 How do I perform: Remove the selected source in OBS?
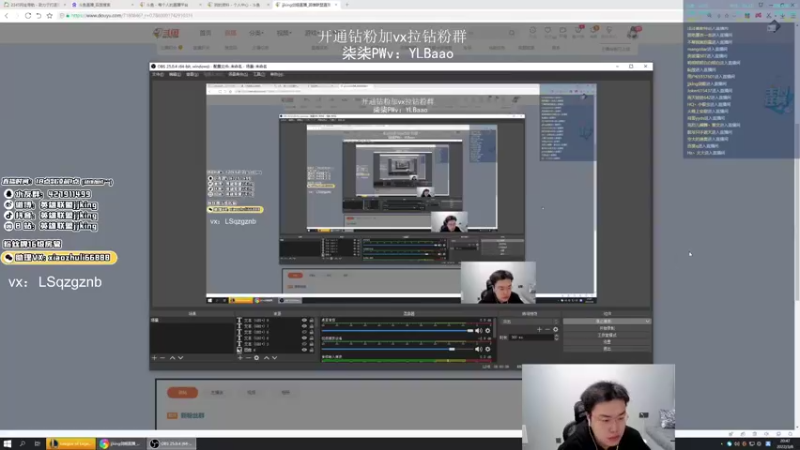(x=248, y=358)
